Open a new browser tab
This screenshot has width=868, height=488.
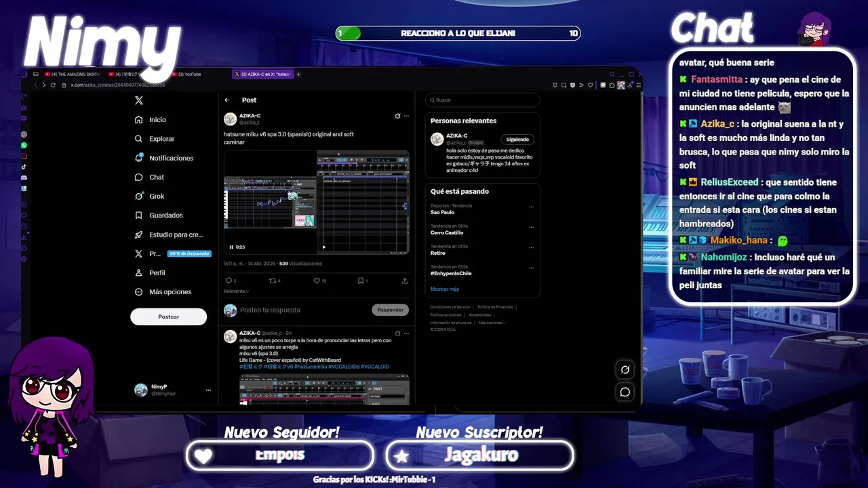tap(298, 74)
